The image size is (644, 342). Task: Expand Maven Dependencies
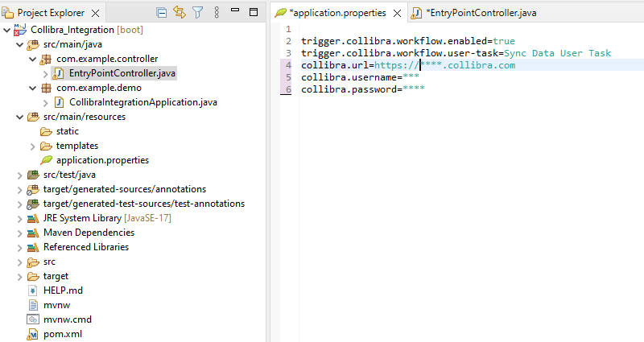(19, 233)
